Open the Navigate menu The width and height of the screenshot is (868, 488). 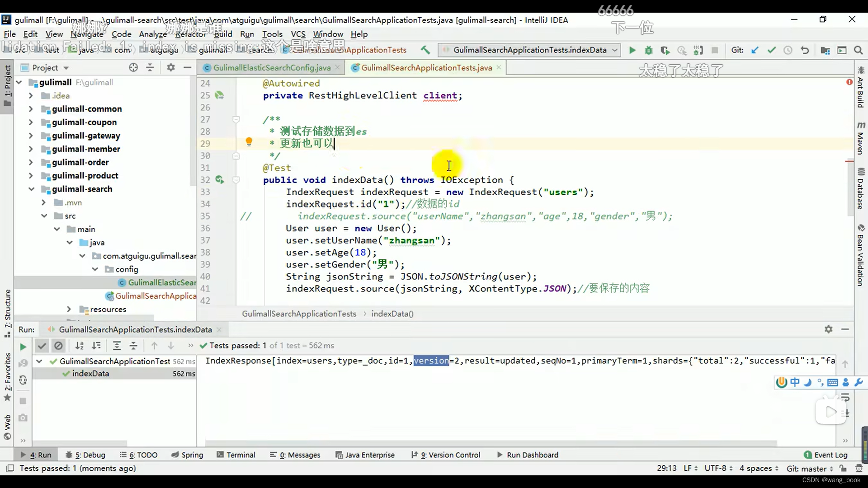pyautogui.click(x=87, y=34)
